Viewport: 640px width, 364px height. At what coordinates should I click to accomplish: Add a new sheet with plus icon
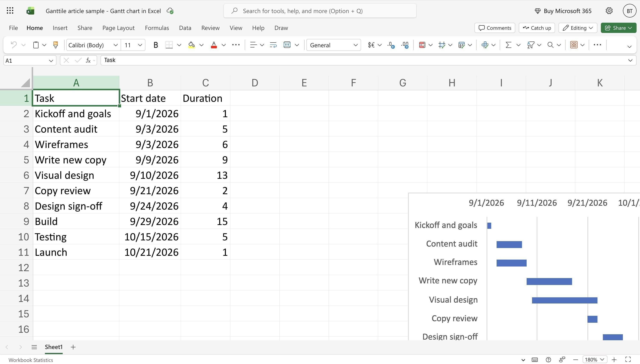click(x=73, y=347)
